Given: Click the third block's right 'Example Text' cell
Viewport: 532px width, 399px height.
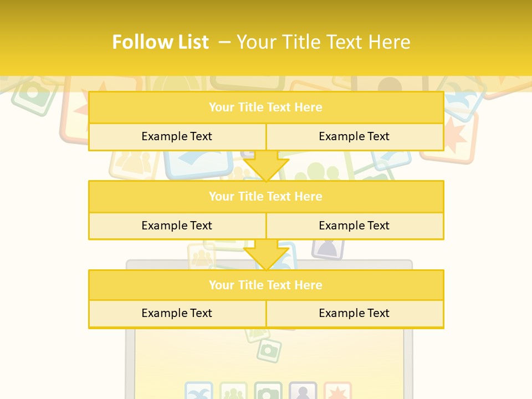Looking at the screenshot, I should 354,314.
